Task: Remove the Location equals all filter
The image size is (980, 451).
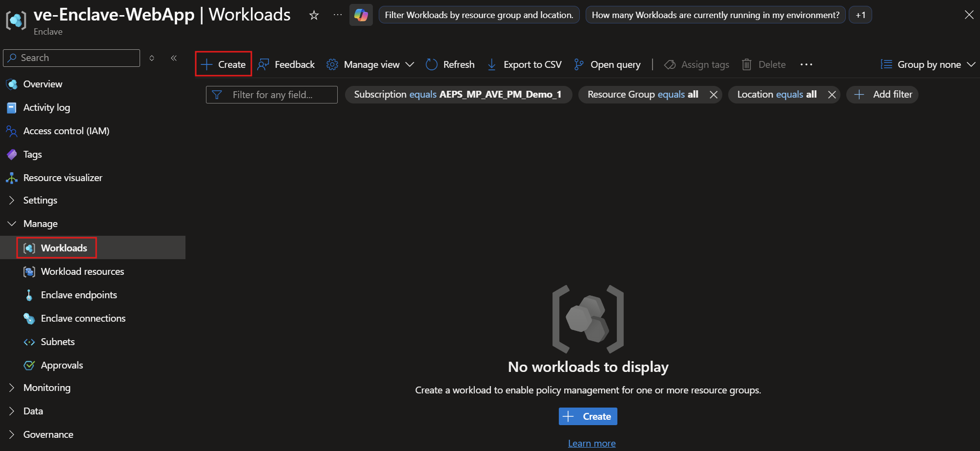Action: (832, 95)
